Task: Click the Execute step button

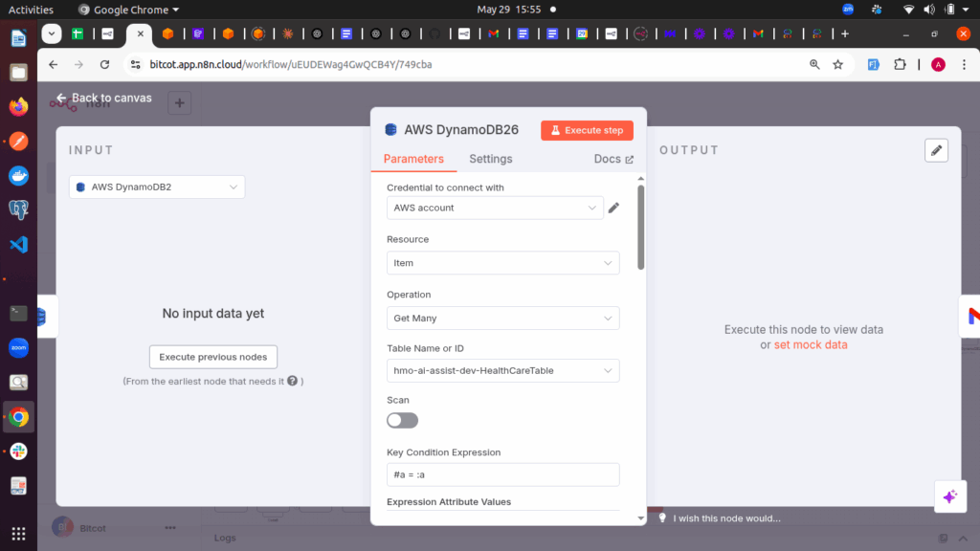Action: click(x=587, y=130)
